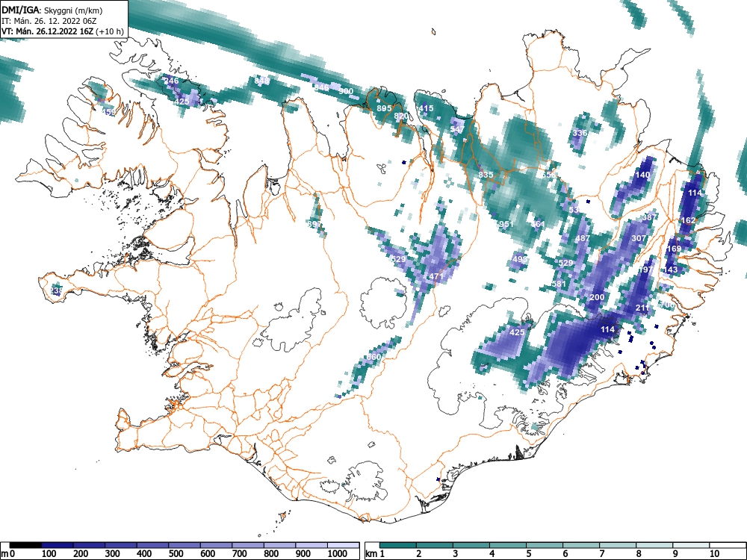Click the '660' visibility value

374,357
